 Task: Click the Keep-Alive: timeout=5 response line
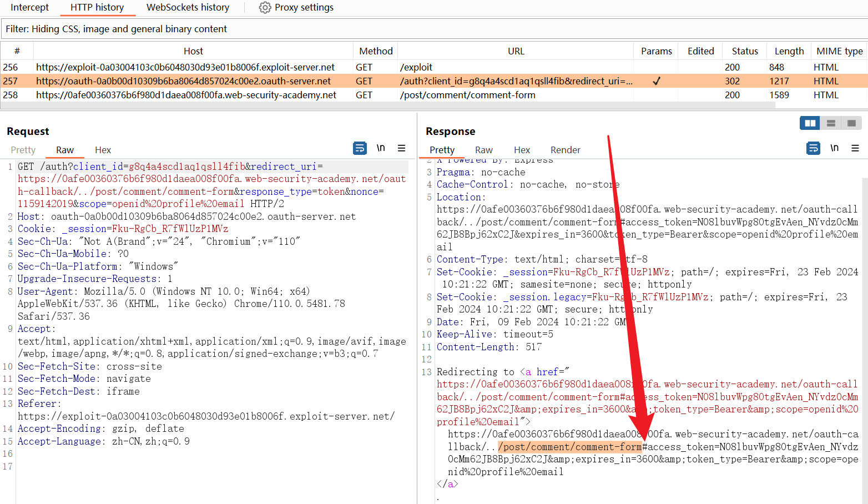(494, 334)
